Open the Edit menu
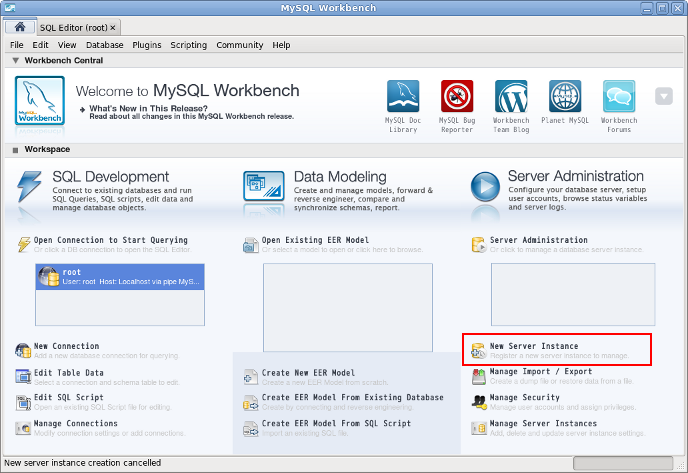Viewport: 688px width, 473px height. 40,45
